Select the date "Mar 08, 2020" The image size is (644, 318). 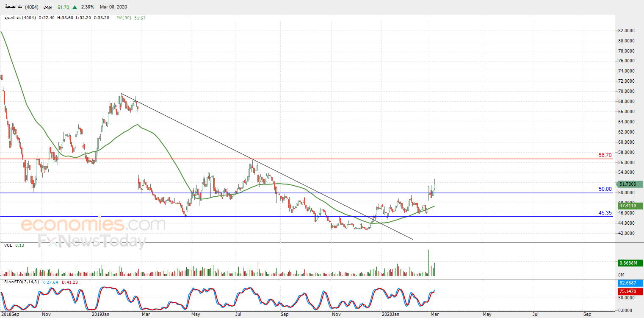(113, 7)
